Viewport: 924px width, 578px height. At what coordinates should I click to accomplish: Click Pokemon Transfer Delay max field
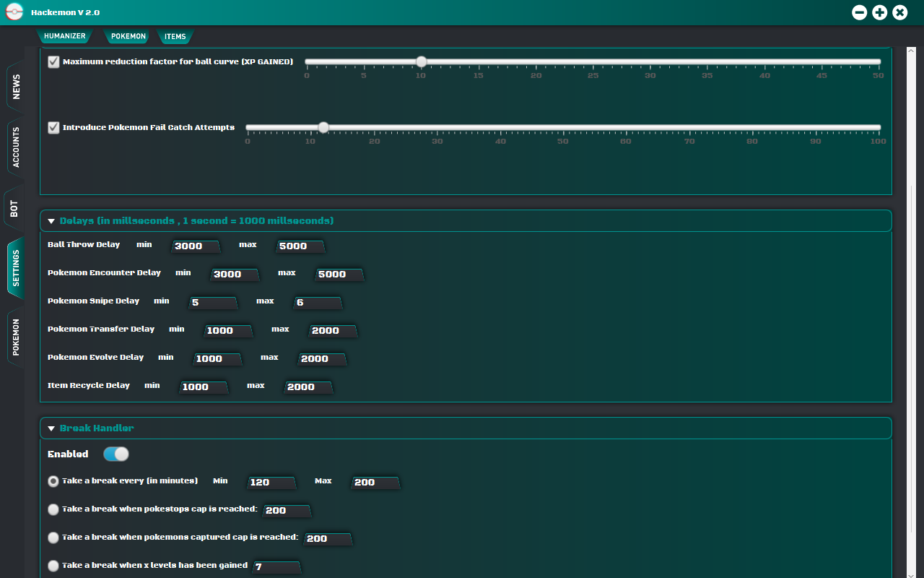334,331
